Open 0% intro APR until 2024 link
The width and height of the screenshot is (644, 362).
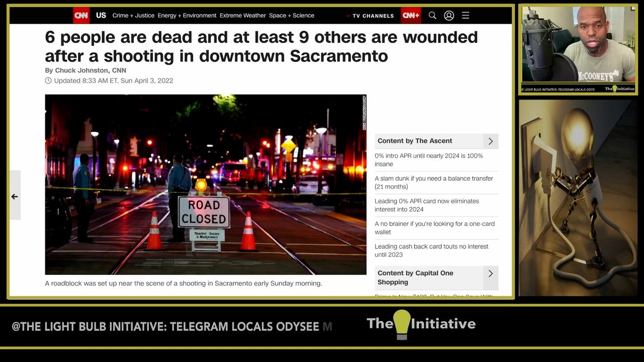click(x=429, y=160)
